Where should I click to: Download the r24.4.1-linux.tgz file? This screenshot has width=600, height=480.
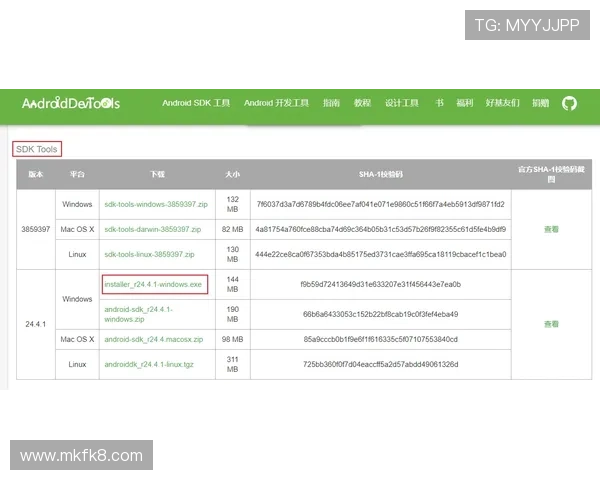click(149, 364)
